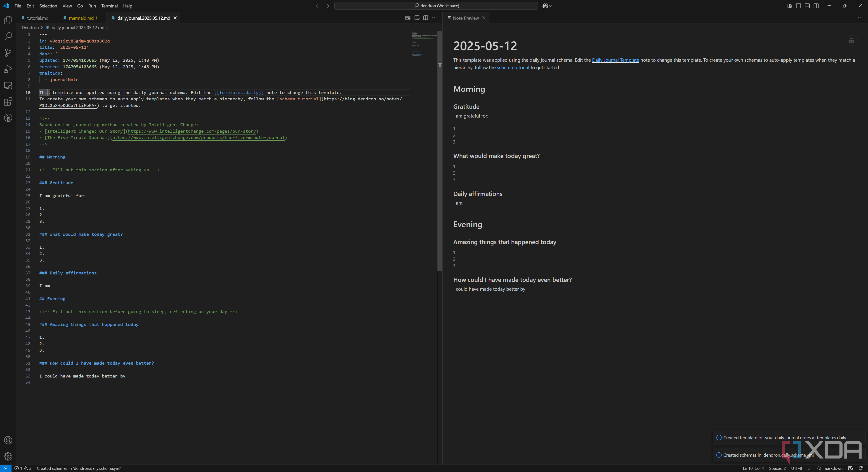Viewport: 868px width, 472px height.
Task: Open the Help menu
Action: [x=128, y=6]
